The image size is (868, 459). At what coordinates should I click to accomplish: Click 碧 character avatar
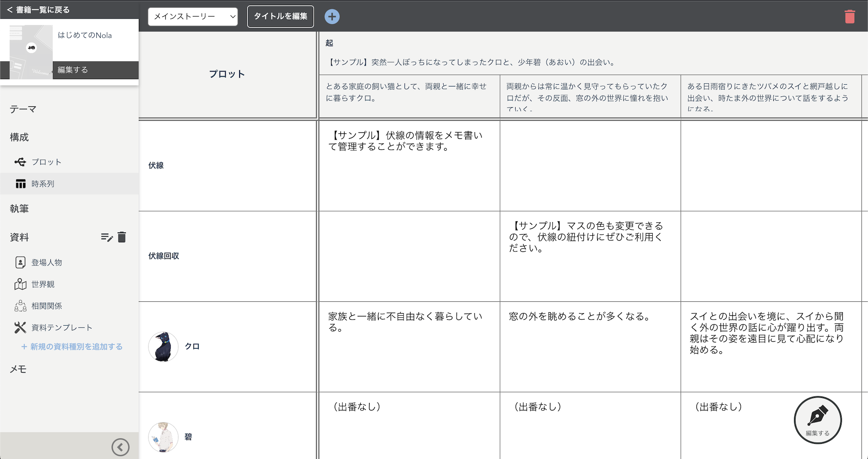tap(163, 437)
